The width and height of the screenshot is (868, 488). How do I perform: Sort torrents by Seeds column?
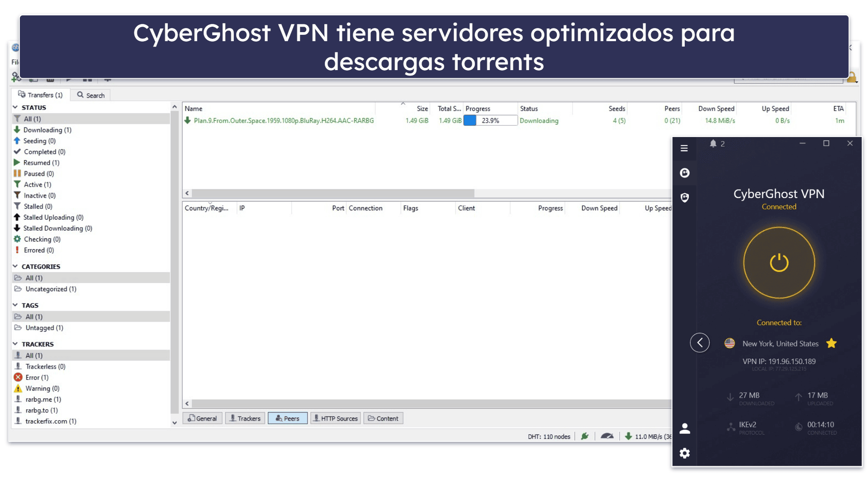tap(600, 109)
